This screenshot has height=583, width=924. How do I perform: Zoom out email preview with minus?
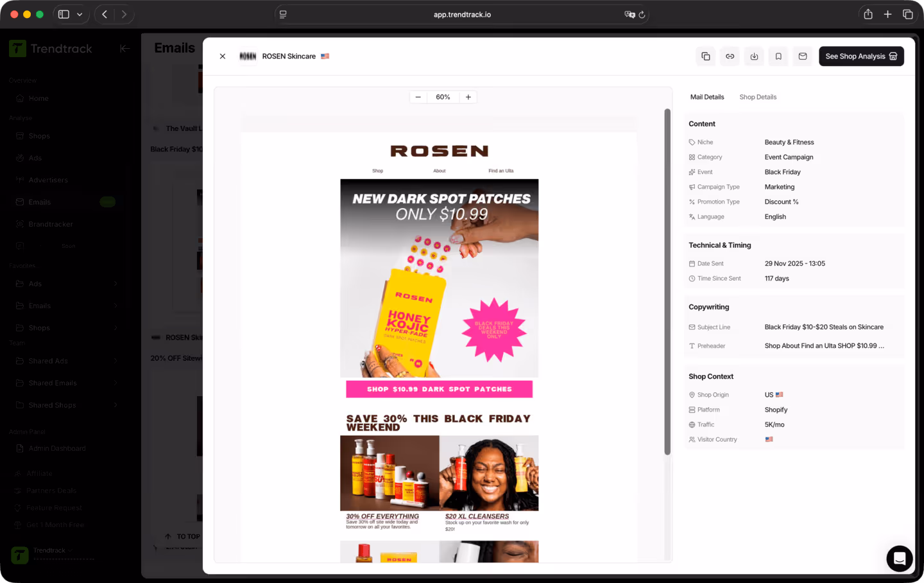point(418,97)
